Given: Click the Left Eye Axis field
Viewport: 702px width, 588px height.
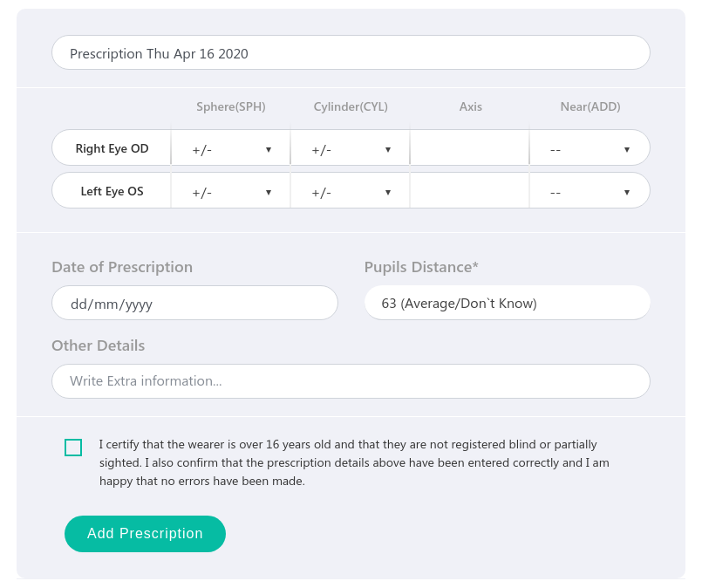Looking at the screenshot, I should point(470,191).
